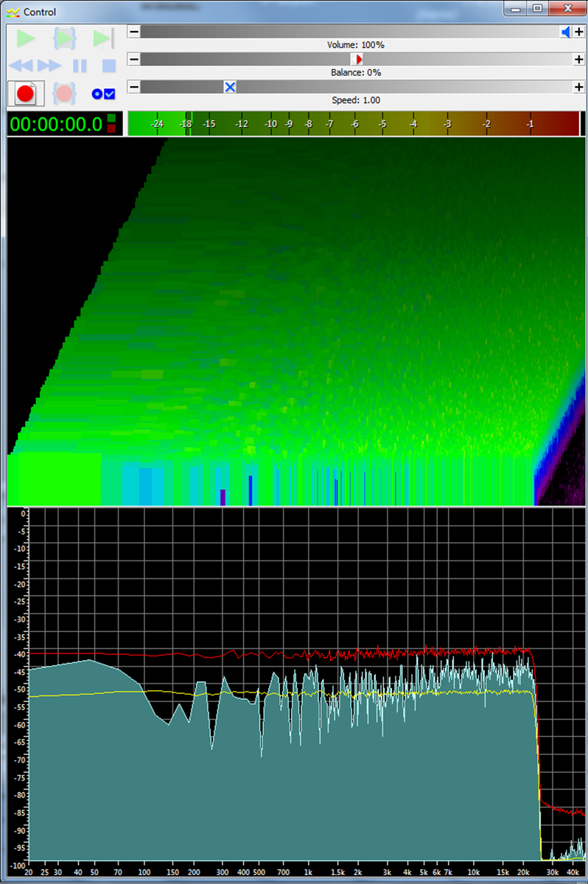This screenshot has width=588, height=884.
Task: Click the -50 dB label on spectrum axis
Action: [21, 690]
